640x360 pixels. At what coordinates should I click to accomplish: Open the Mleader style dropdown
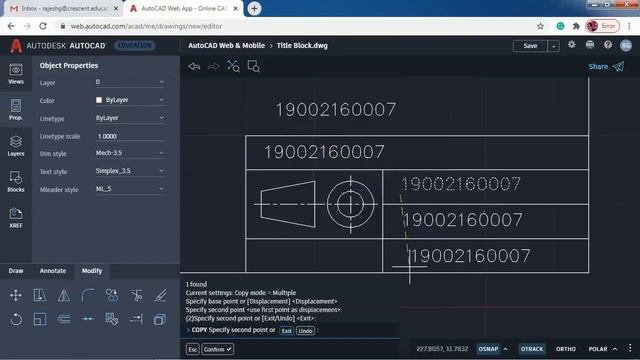pos(130,189)
